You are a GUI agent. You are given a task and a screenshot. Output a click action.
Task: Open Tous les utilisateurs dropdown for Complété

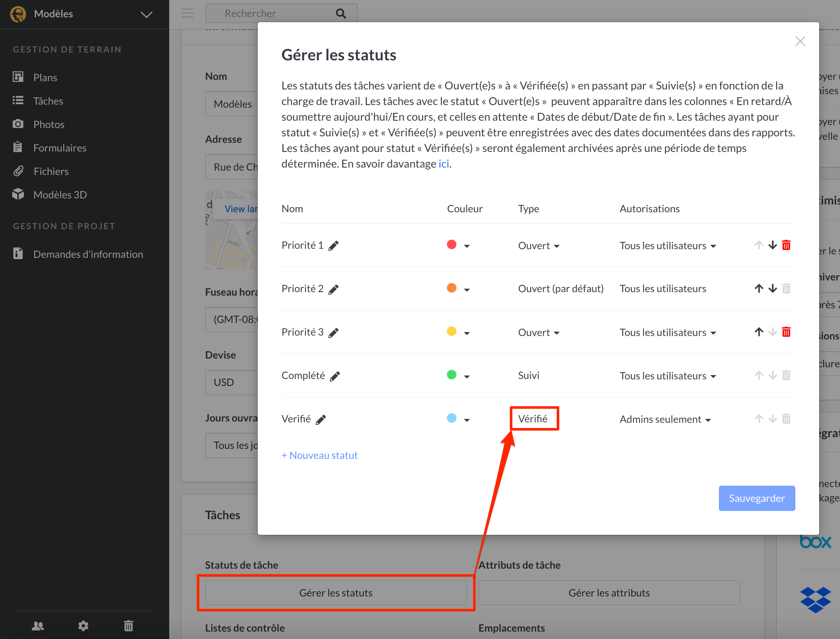(668, 376)
